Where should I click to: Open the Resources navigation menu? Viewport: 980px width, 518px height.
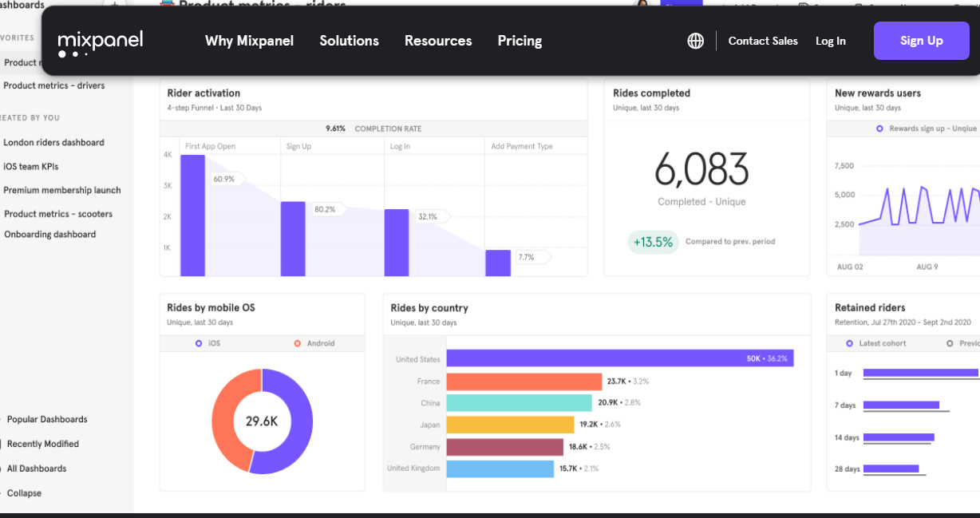pos(438,41)
